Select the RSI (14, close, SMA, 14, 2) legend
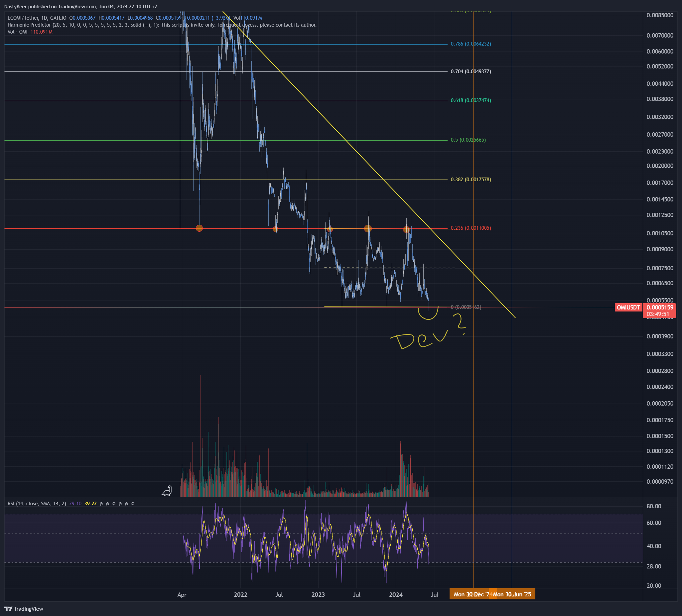682x616 pixels. coord(37,504)
